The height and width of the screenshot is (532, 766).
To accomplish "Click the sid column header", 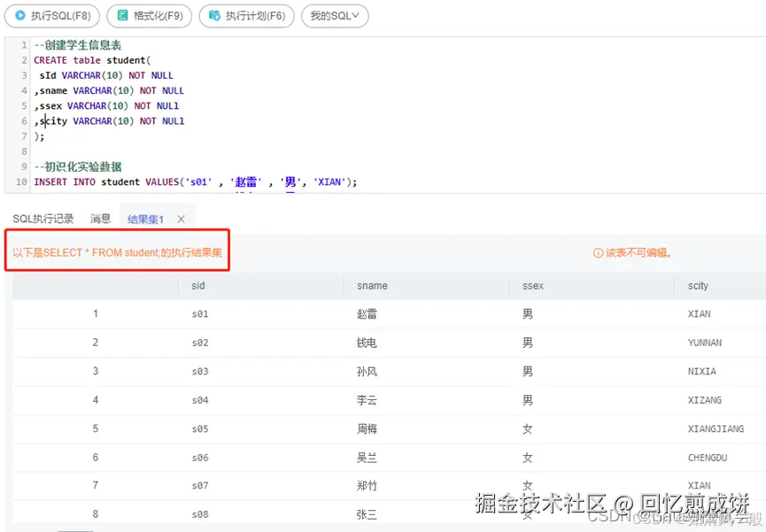I will point(197,286).
